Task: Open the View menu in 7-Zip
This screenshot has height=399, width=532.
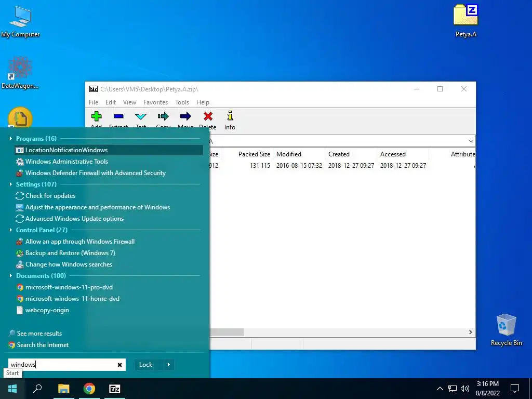Action: click(x=129, y=102)
